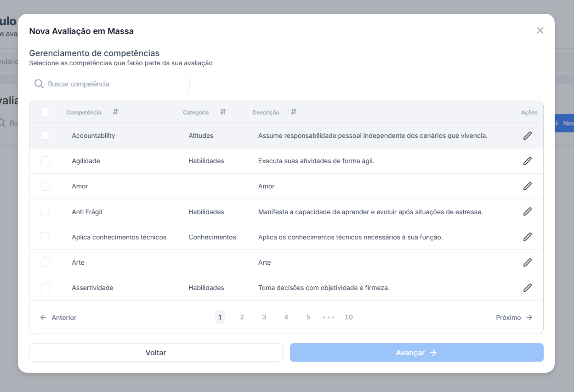
Task: Click pencil icon for Assertividade row
Action: coord(527,288)
